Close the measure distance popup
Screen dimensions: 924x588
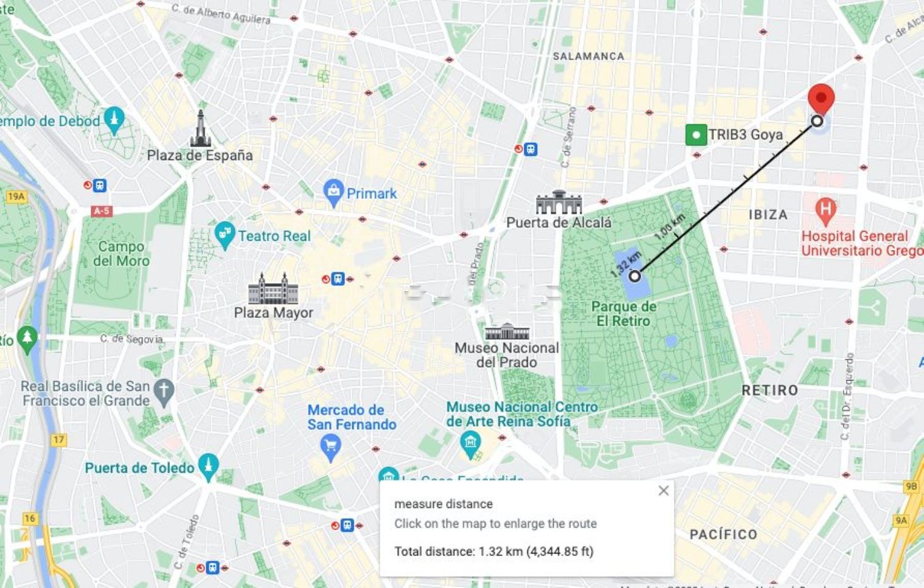coord(663,491)
